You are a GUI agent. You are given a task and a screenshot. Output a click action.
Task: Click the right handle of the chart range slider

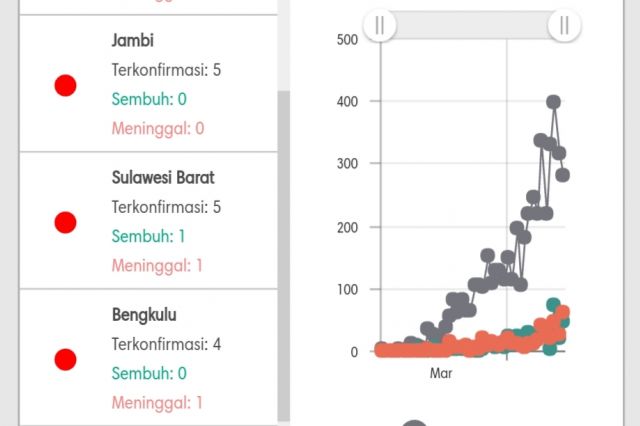tap(564, 26)
